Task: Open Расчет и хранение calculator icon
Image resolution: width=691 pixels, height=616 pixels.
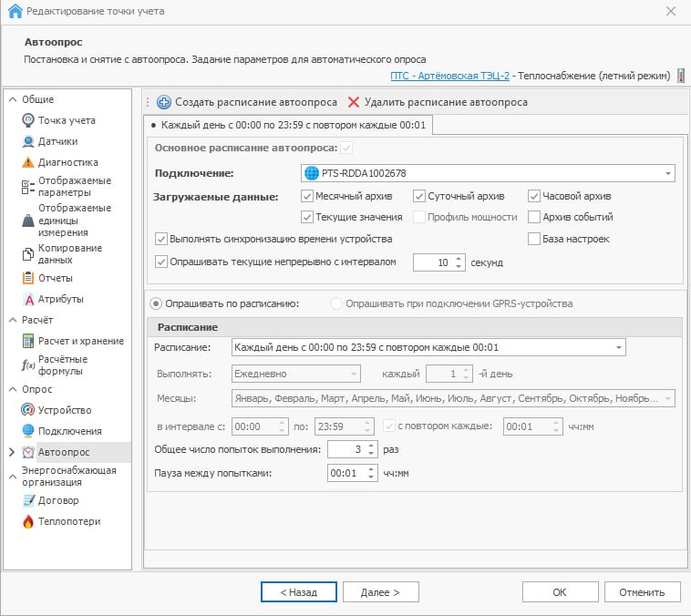Action: [x=28, y=341]
